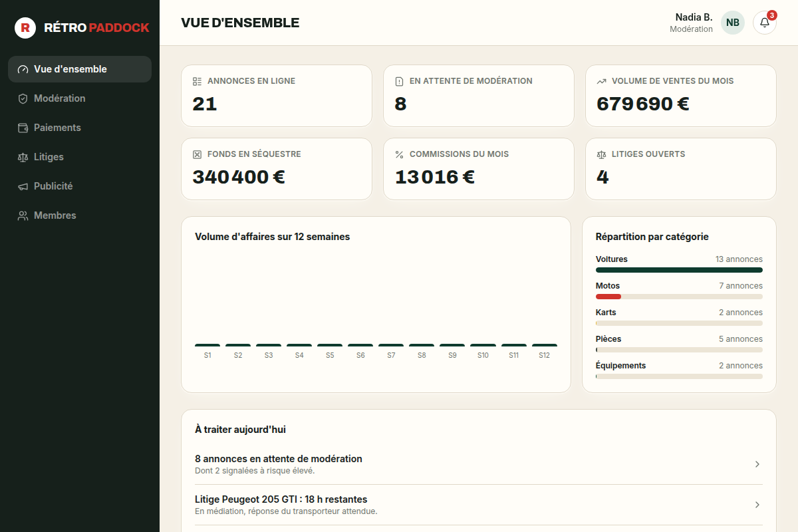Click the trend icon on Volume de ventes card

point(601,81)
